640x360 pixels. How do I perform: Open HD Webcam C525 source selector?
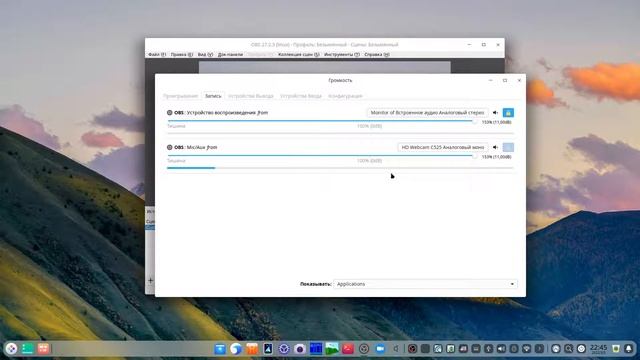(442, 147)
